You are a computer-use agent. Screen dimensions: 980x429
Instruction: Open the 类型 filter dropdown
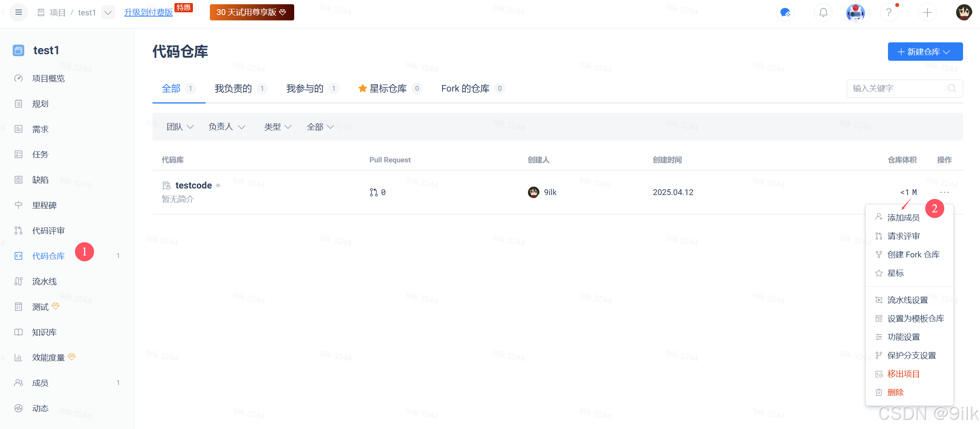pos(278,127)
